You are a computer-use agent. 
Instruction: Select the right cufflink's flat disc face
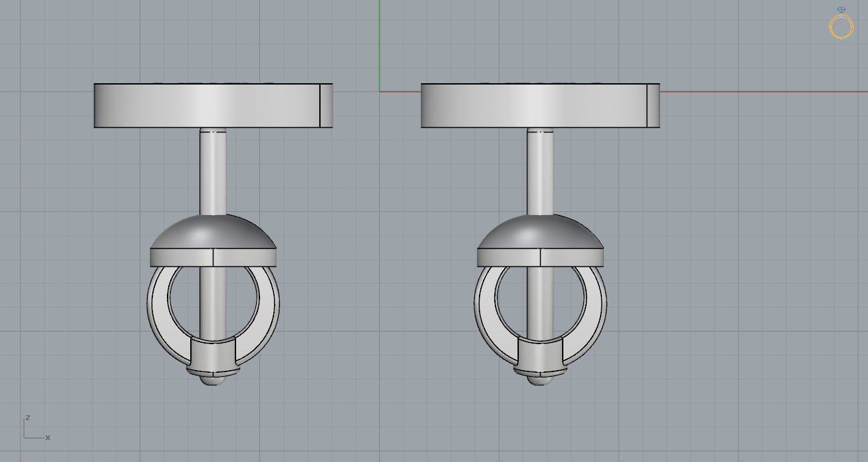pyautogui.click(x=540, y=105)
